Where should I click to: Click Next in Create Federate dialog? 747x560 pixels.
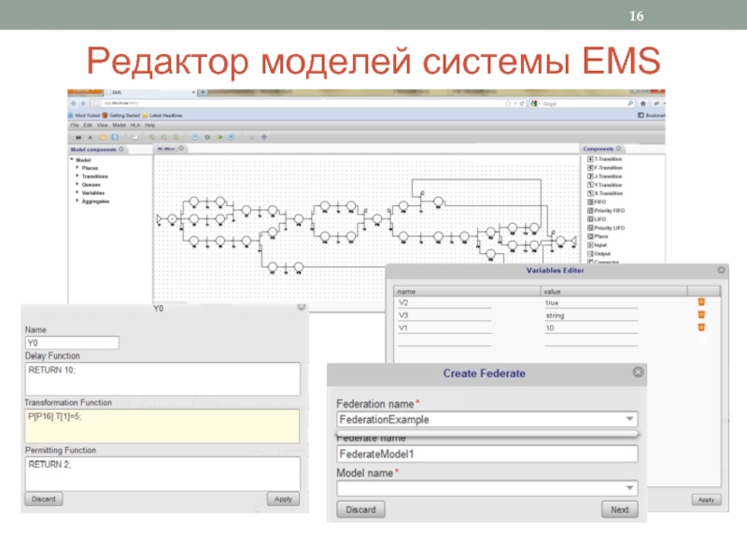click(x=619, y=510)
